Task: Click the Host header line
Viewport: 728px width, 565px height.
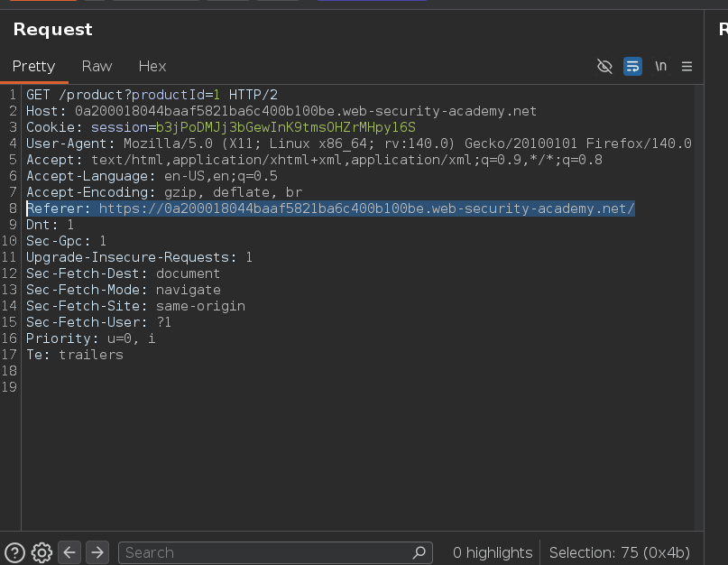Action: [x=281, y=111]
